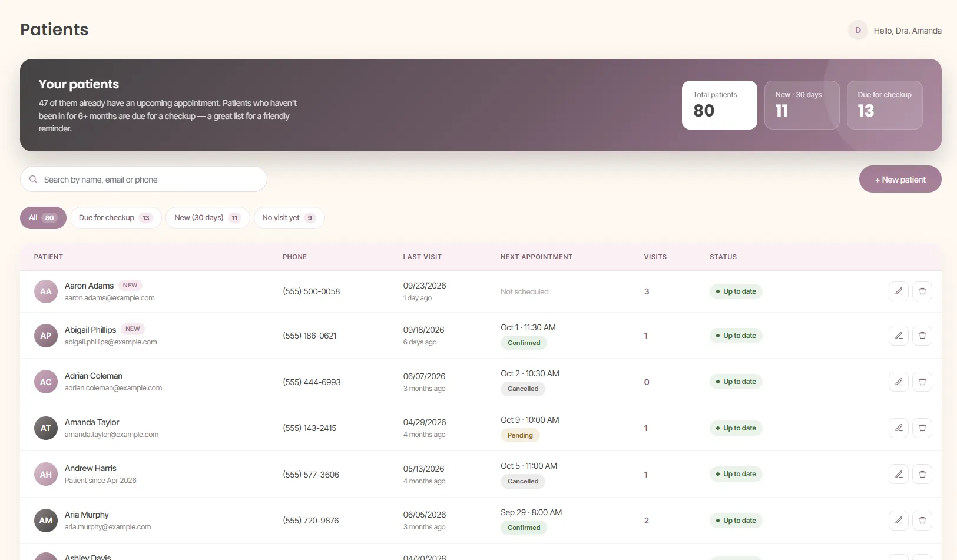Click the Confirmed badge for Abigail Phillips

pyautogui.click(x=524, y=343)
